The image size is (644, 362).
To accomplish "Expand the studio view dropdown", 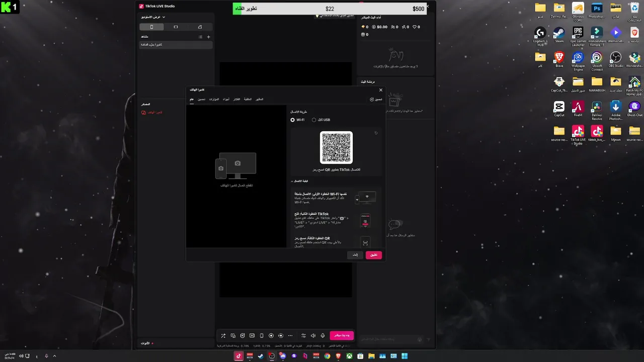I will tap(153, 17).
